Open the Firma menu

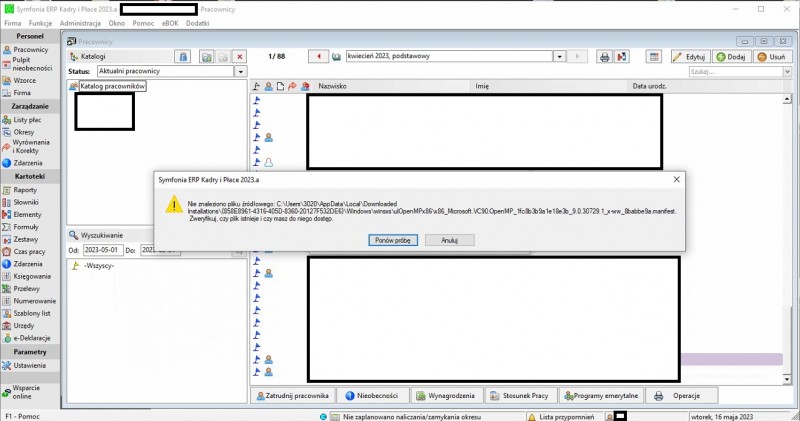click(13, 23)
